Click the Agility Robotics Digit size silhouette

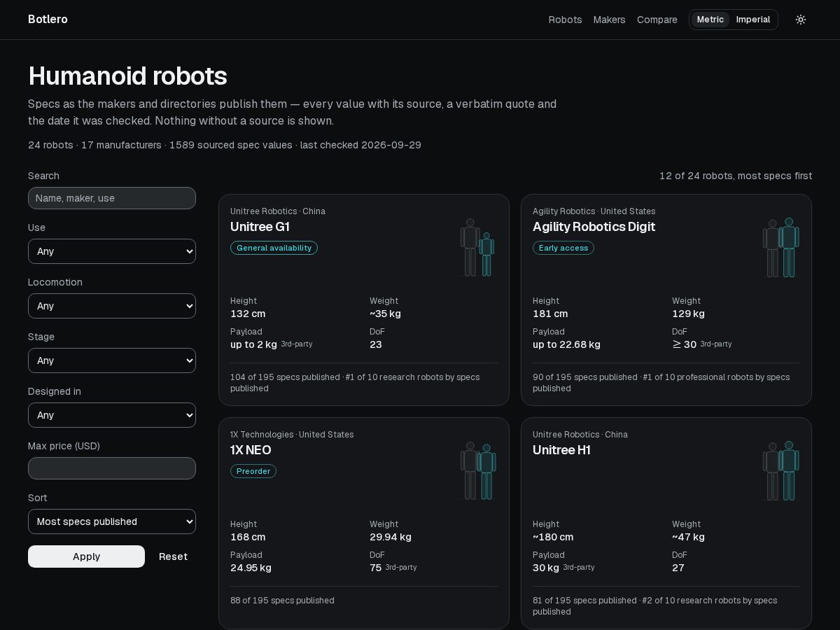tap(780, 247)
